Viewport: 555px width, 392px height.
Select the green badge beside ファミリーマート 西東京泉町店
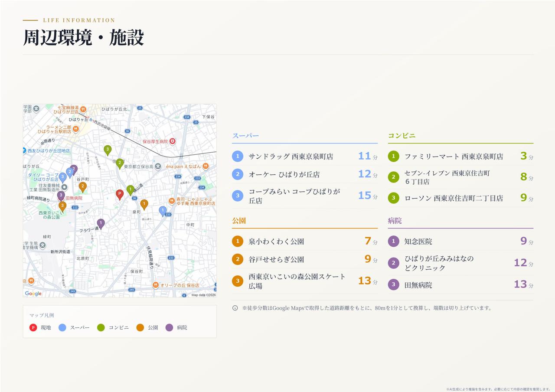click(393, 156)
